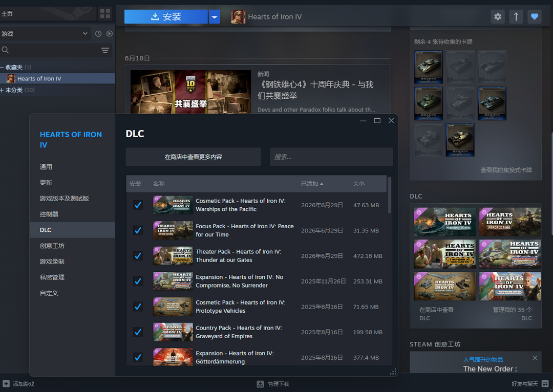This screenshot has width=553, height=392.
Task: Click the library search magnifier icon
Action: click(5, 50)
